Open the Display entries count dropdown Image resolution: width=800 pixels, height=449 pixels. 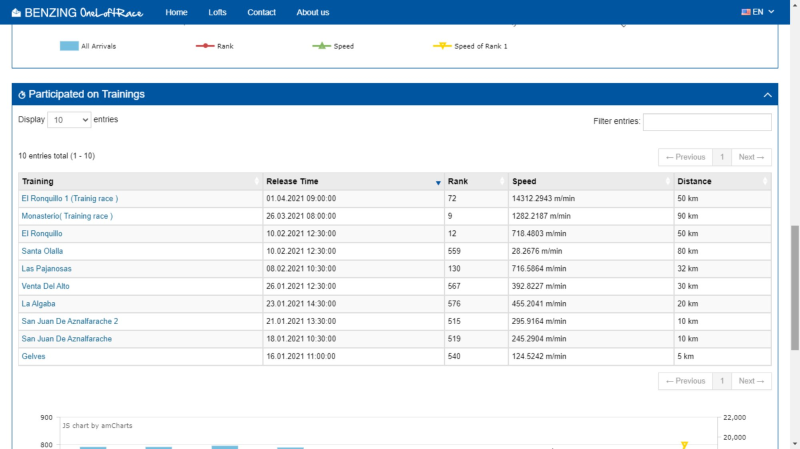(x=69, y=120)
